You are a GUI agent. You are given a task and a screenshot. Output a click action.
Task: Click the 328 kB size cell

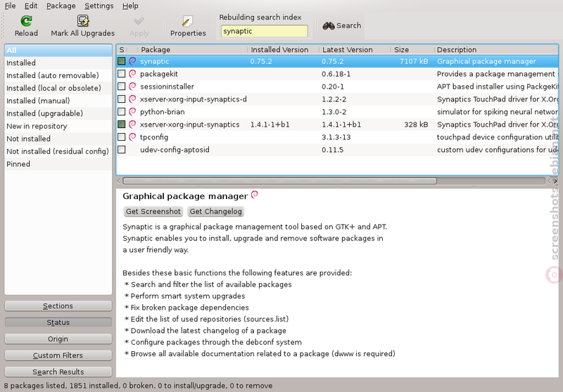pos(416,125)
